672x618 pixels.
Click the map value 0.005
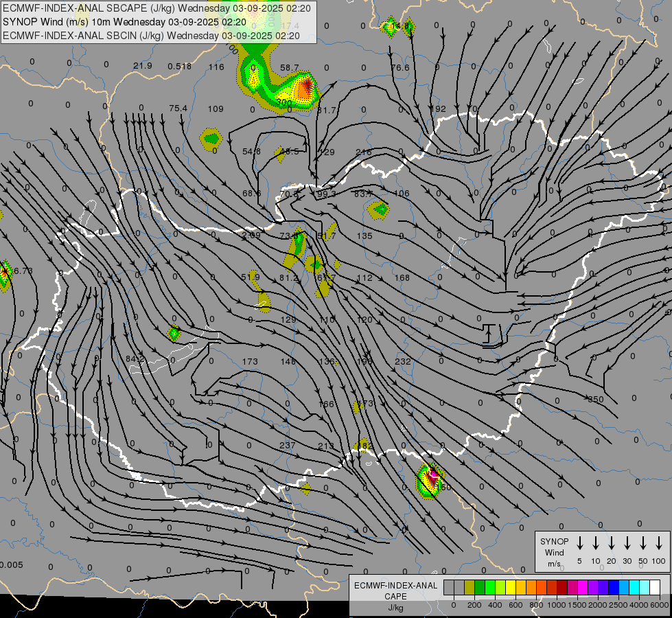coord(12,565)
